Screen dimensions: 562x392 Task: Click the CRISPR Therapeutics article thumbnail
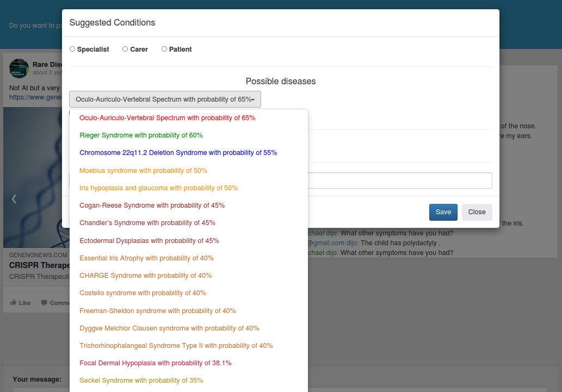(33, 178)
